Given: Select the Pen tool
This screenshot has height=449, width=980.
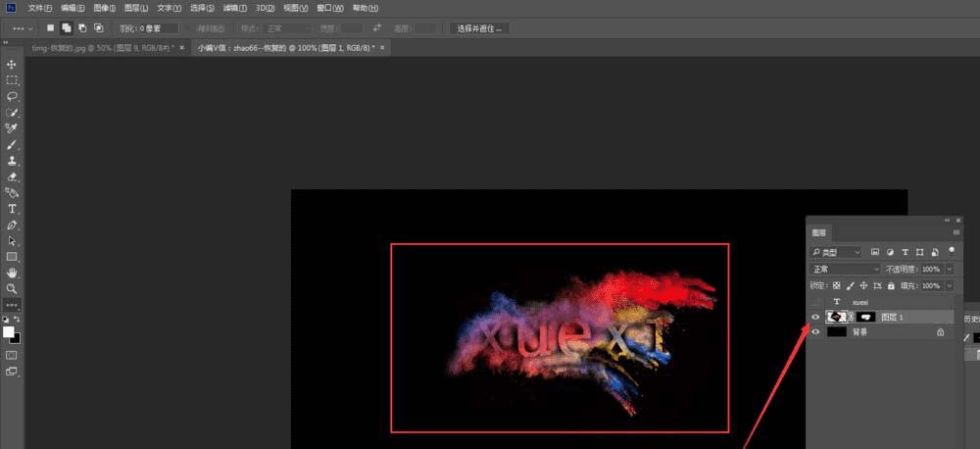Looking at the screenshot, I should click(x=12, y=225).
